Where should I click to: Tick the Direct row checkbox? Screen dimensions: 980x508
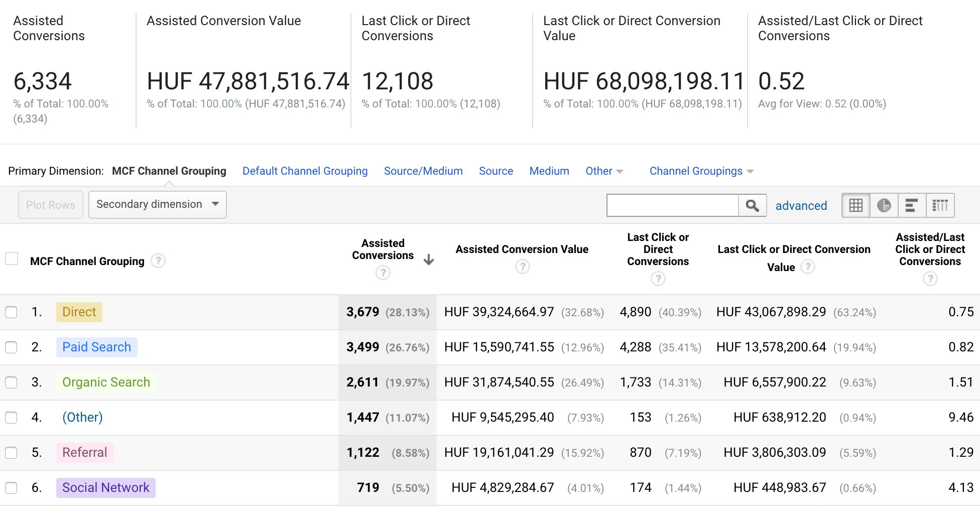11,312
